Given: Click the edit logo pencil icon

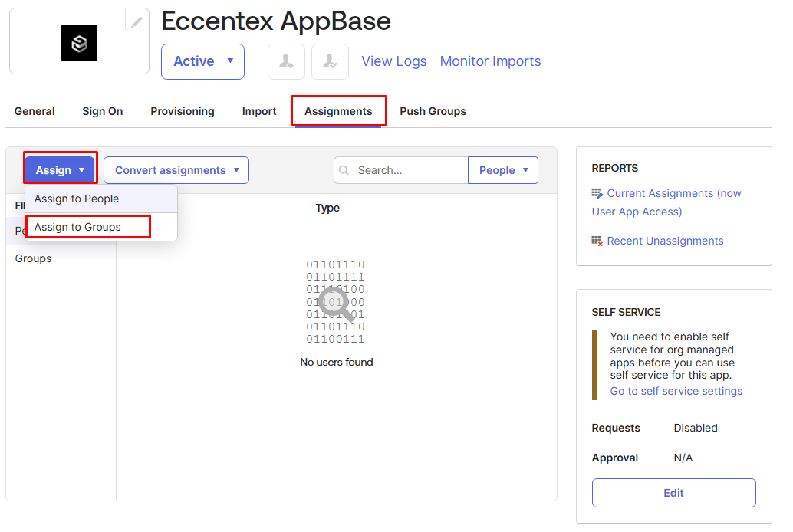Looking at the screenshot, I should tap(137, 21).
